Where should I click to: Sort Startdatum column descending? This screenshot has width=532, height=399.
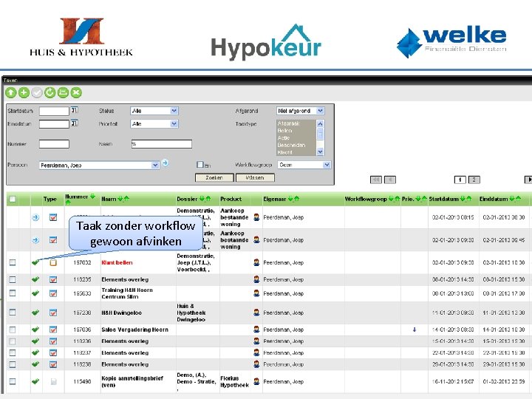[x=463, y=199]
